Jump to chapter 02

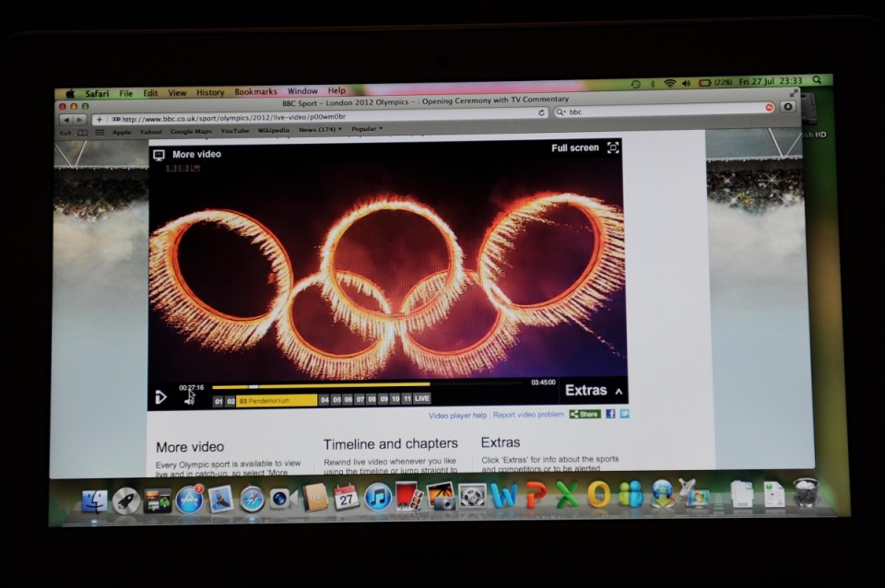click(x=230, y=401)
